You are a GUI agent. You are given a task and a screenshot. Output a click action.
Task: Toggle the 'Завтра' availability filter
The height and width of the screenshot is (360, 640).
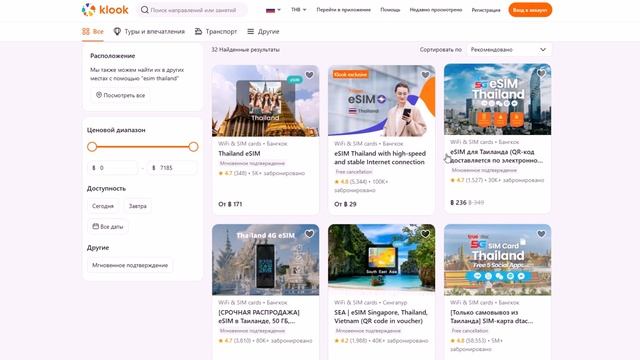click(x=138, y=206)
